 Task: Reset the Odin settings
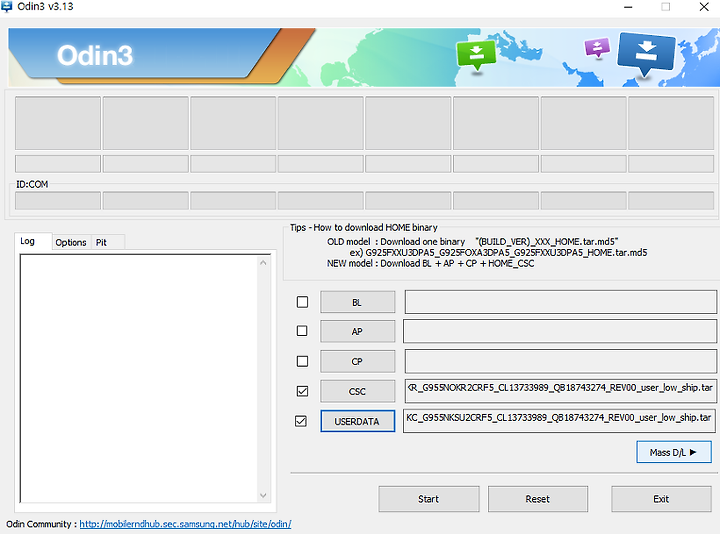538,499
